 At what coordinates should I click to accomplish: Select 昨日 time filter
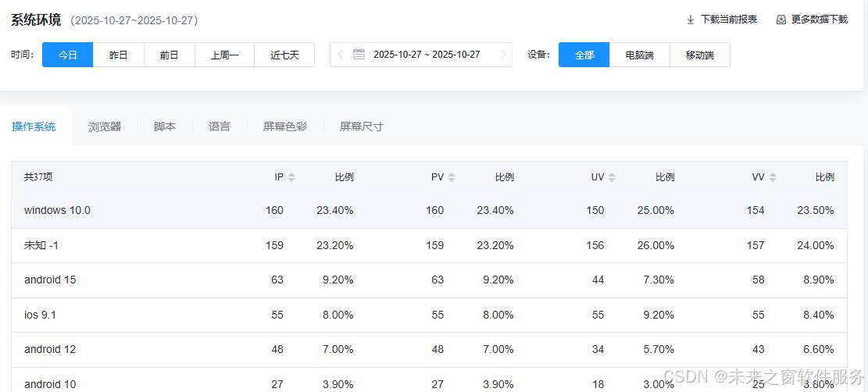(119, 55)
